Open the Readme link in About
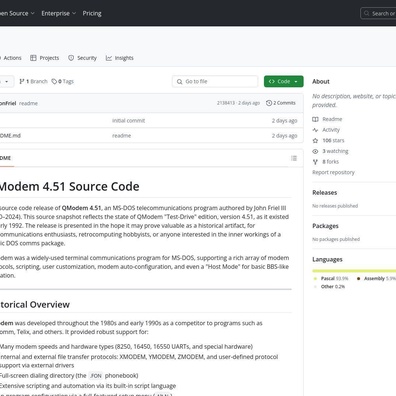The image size is (396, 396). pos(332,119)
